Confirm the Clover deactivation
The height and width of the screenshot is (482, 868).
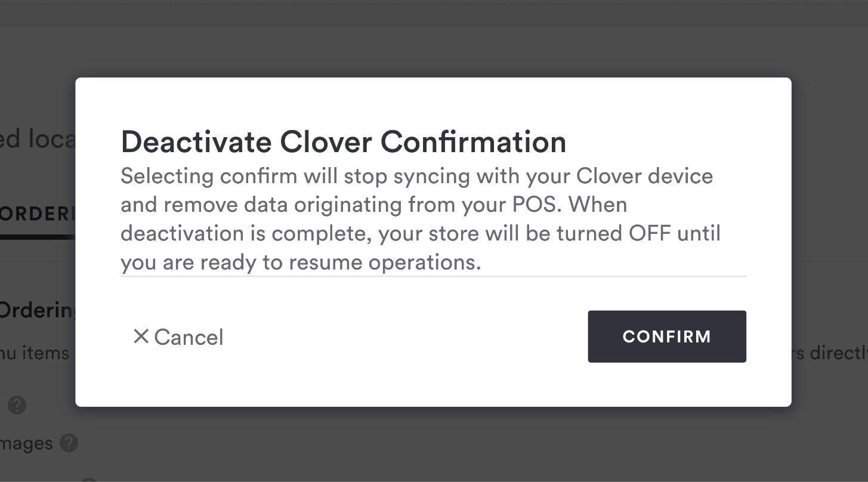coord(666,336)
